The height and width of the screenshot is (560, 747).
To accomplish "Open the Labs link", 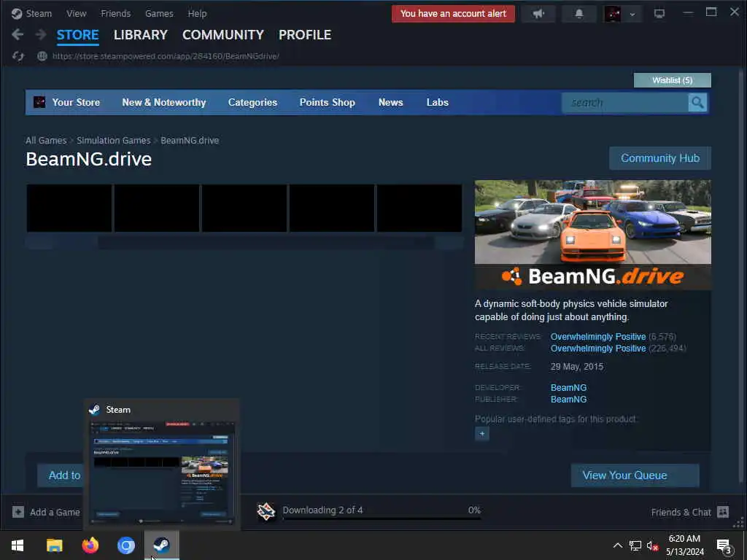I will (438, 102).
